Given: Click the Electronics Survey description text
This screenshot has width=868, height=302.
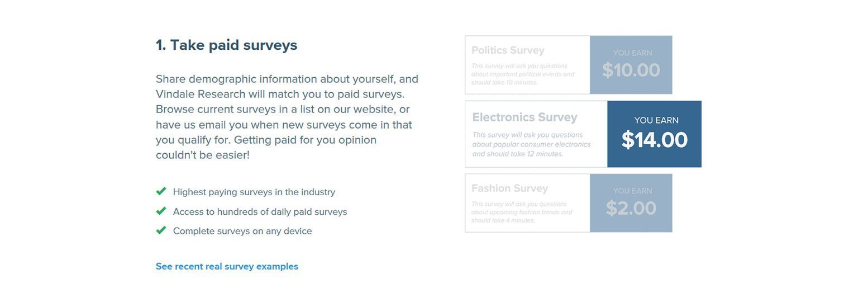Looking at the screenshot, I should click(x=531, y=144).
